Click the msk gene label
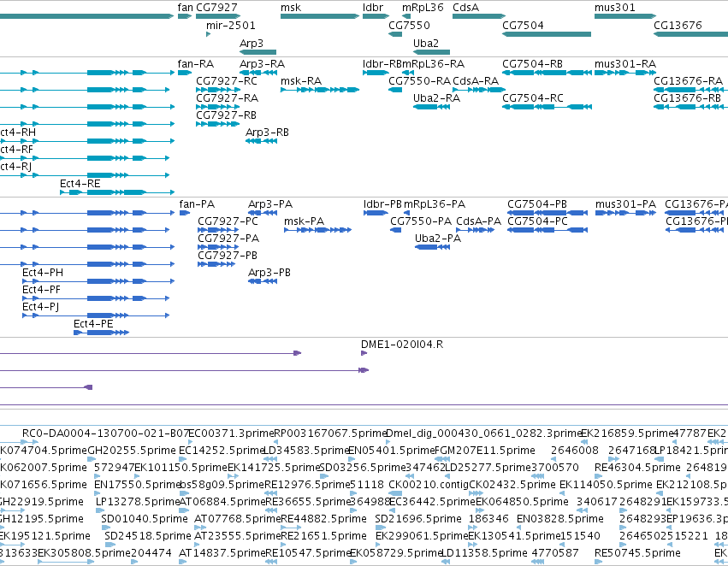 pyautogui.click(x=291, y=8)
